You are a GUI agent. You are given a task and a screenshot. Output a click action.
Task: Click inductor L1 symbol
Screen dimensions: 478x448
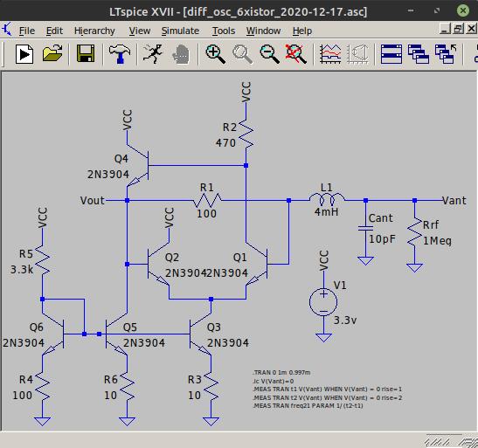pyautogui.click(x=327, y=199)
